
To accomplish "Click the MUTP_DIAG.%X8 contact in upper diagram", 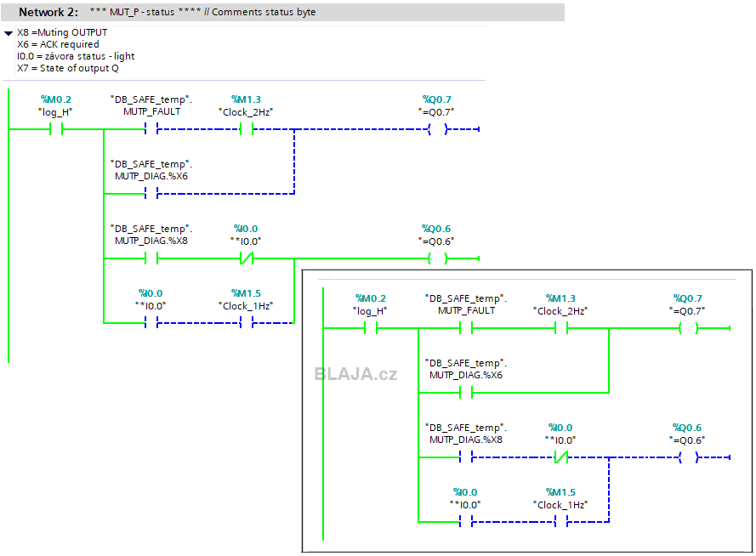I will tap(151, 258).
